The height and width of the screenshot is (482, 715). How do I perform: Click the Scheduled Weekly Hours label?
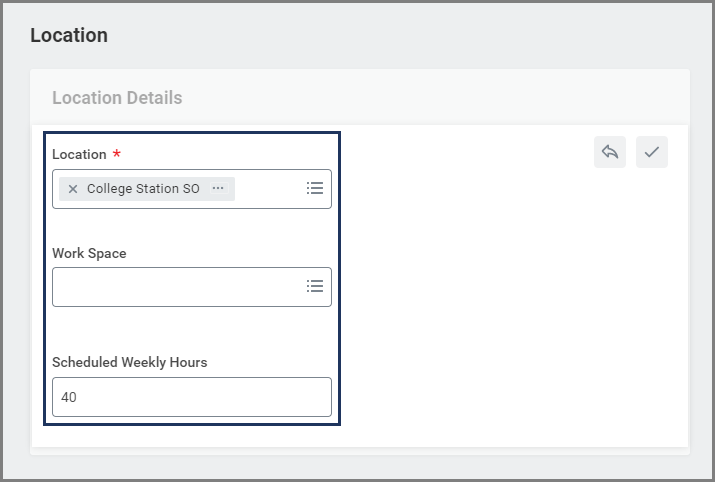(x=129, y=363)
